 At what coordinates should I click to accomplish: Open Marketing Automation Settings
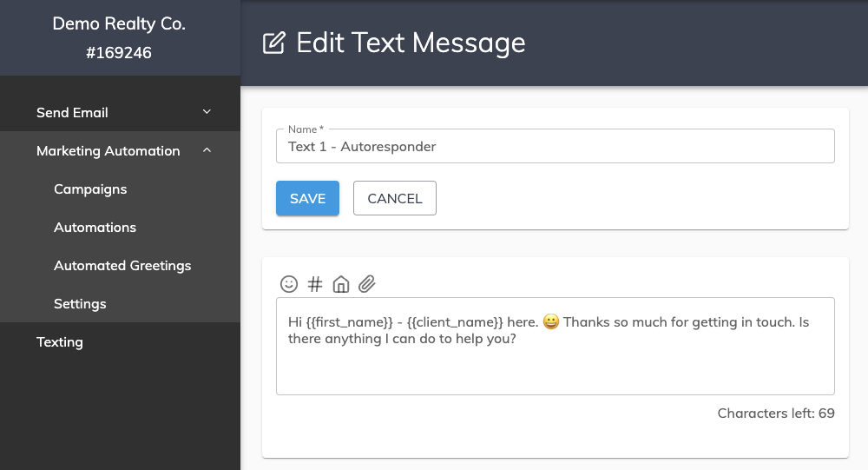click(x=80, y=304)
